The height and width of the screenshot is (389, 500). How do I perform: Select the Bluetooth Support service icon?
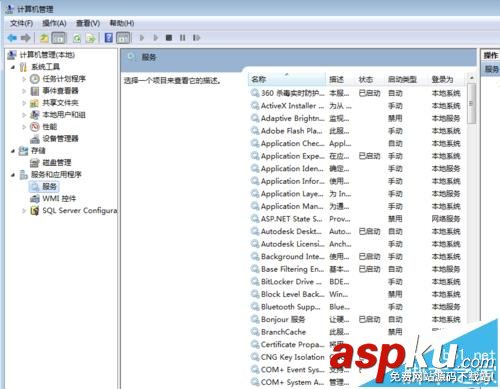(x=255, y=307)
